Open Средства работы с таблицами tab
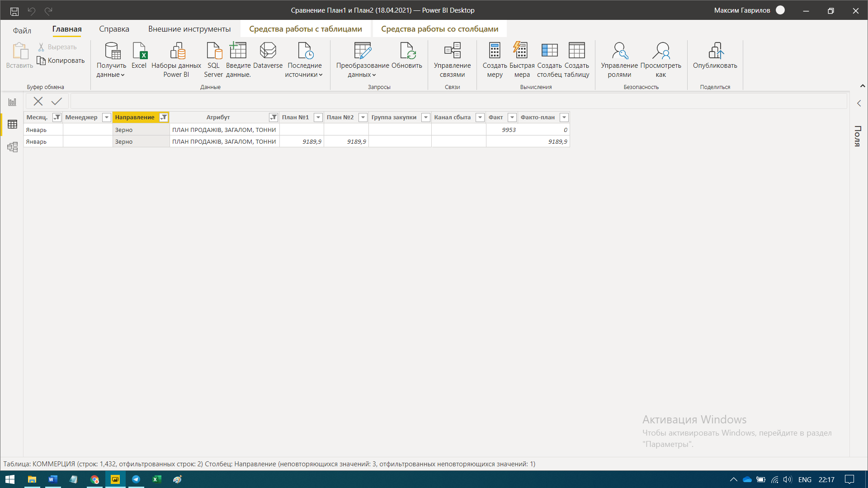The height and width of the screenshot is (488, 868). click(x=306, y=29)
